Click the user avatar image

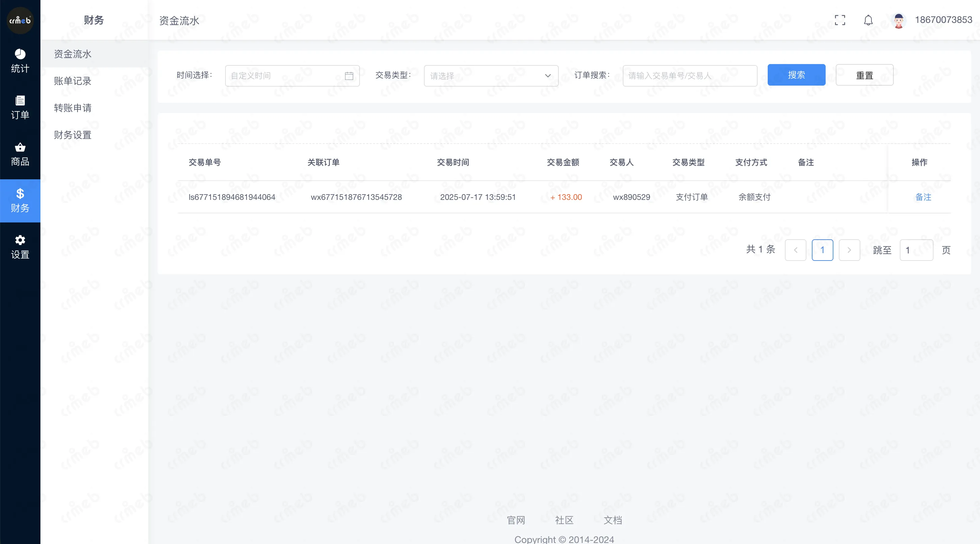(899, 20)
